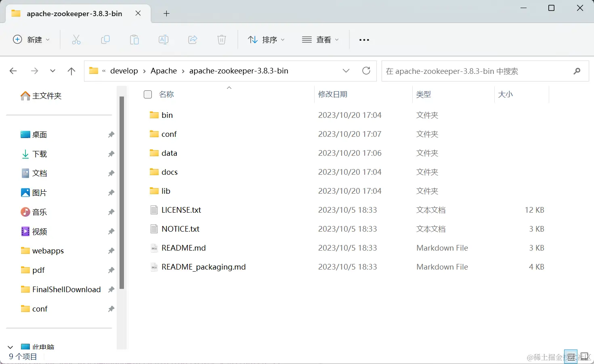The height and width of the screenshot is (364, 594).
Task: Click the Delete trash icon
Action: point(222,40)
